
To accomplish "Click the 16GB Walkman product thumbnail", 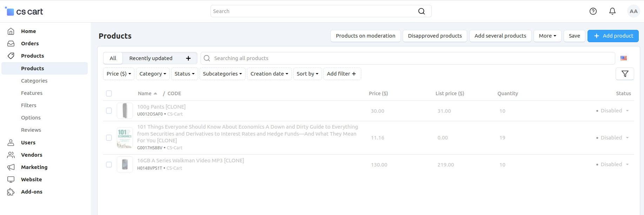I will tap(125, 164).
